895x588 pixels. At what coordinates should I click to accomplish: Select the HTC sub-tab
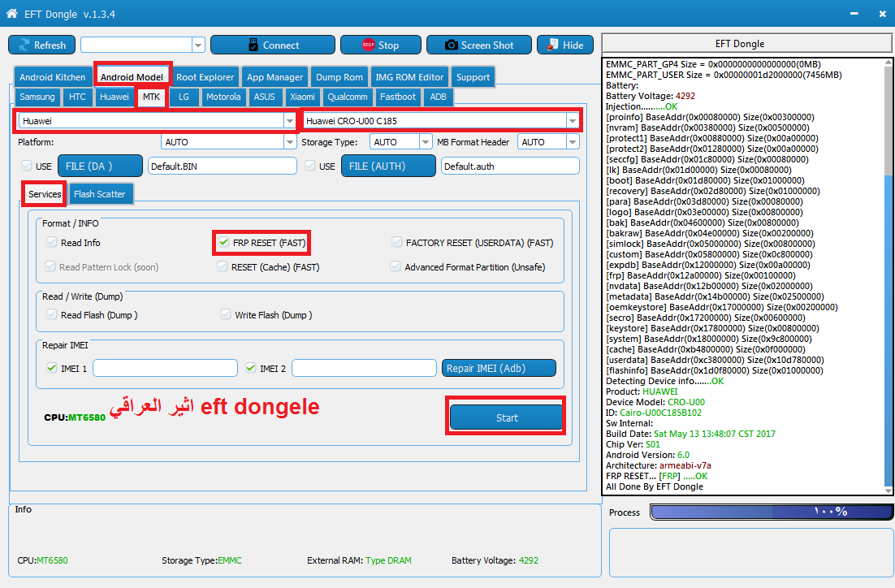point(77,97)
